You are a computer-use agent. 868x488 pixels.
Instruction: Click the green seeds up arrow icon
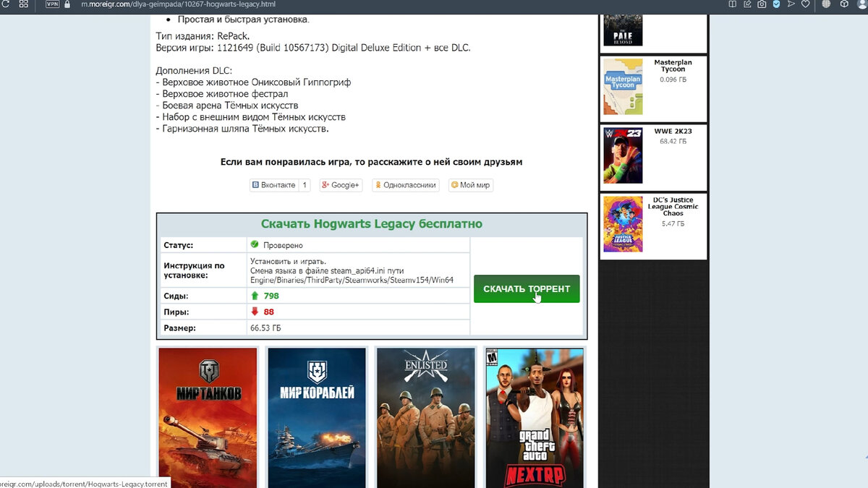(x=255, y=296)
